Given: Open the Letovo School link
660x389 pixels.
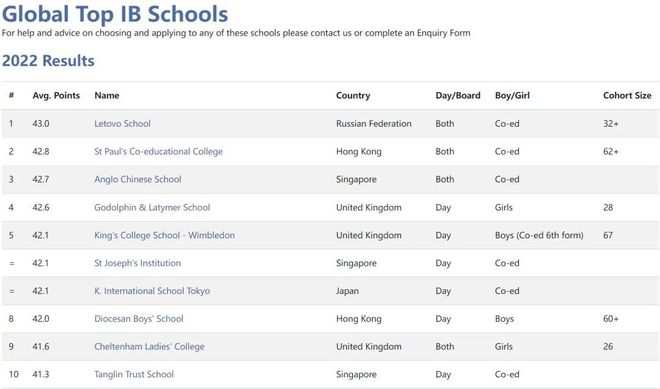Looking at the screenshot, I should tap(122, 124).
